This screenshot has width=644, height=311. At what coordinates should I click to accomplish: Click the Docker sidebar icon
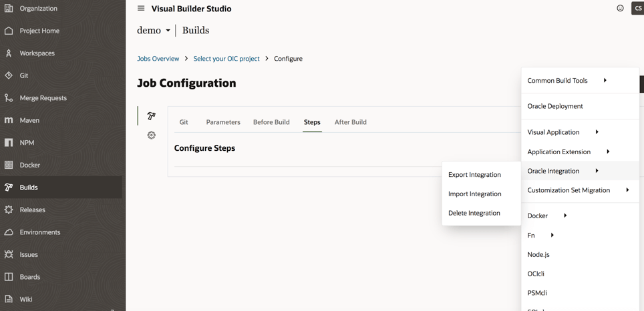tap(9, 165)
